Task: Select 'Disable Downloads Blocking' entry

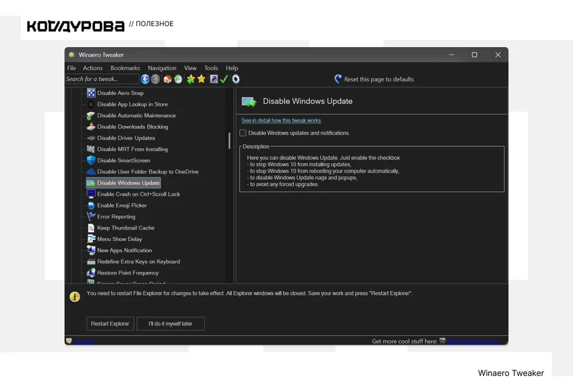Action: click(133, 127)
